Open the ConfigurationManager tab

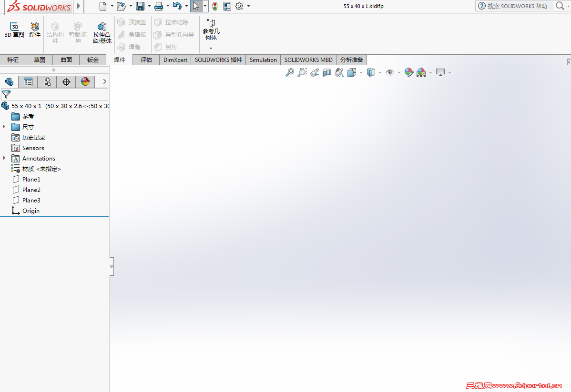pyautogui.click(x=47, y=82)
